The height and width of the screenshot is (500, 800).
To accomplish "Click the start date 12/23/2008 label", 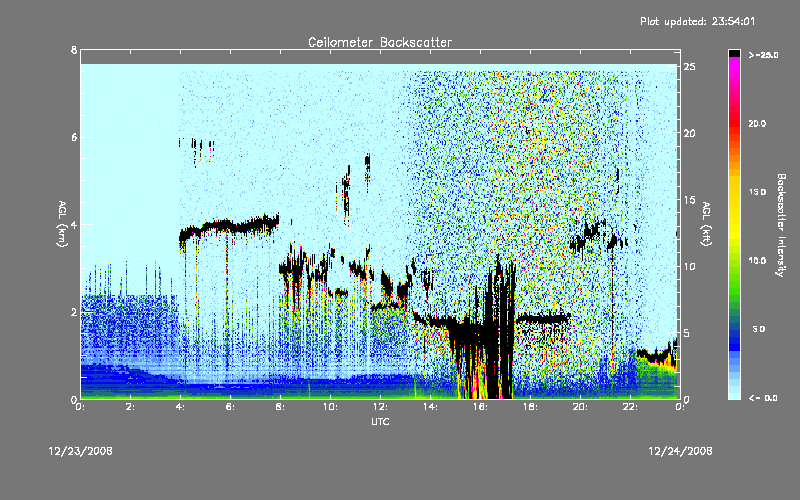I will [81, 451].
